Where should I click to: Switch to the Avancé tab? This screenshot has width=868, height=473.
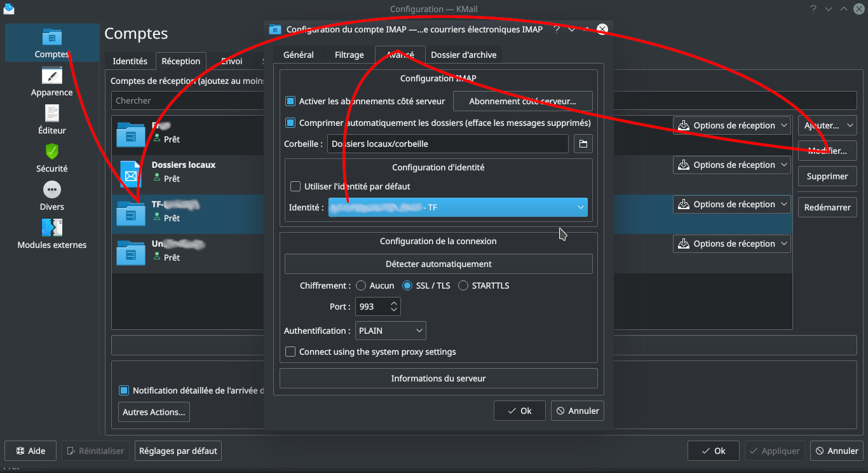(400, 55)
